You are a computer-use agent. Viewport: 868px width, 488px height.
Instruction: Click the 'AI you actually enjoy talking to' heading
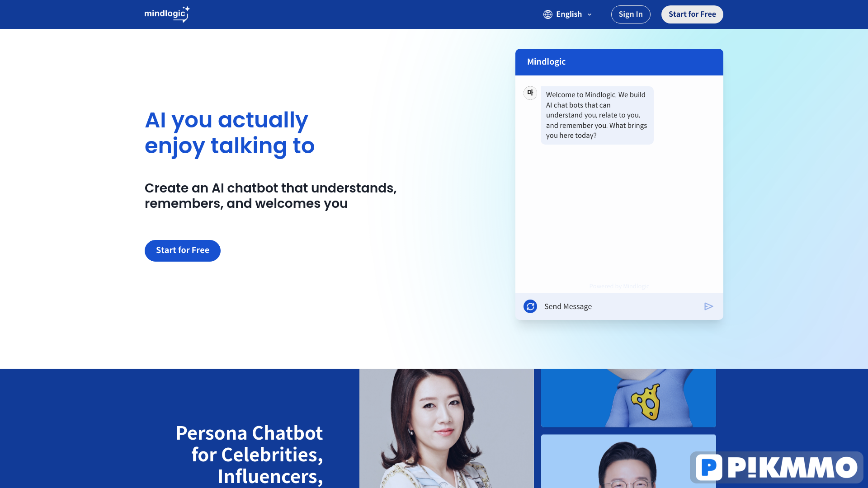[230, 133]
